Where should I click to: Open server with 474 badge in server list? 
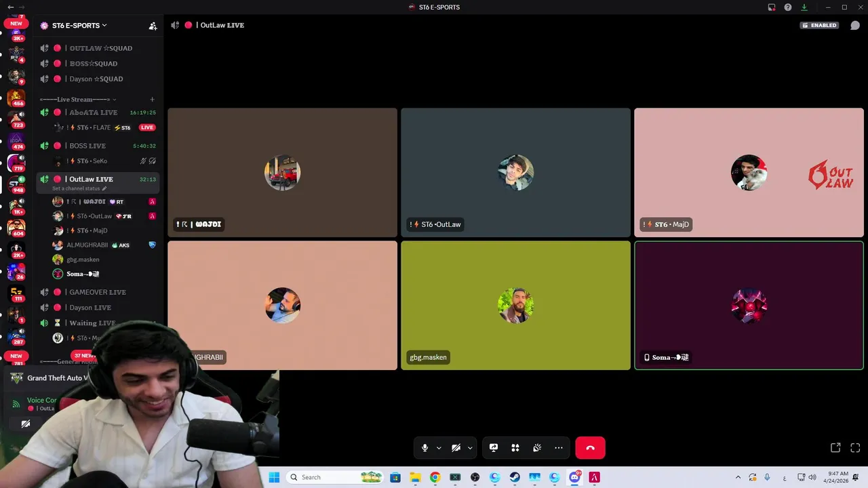tap(16, 141)
